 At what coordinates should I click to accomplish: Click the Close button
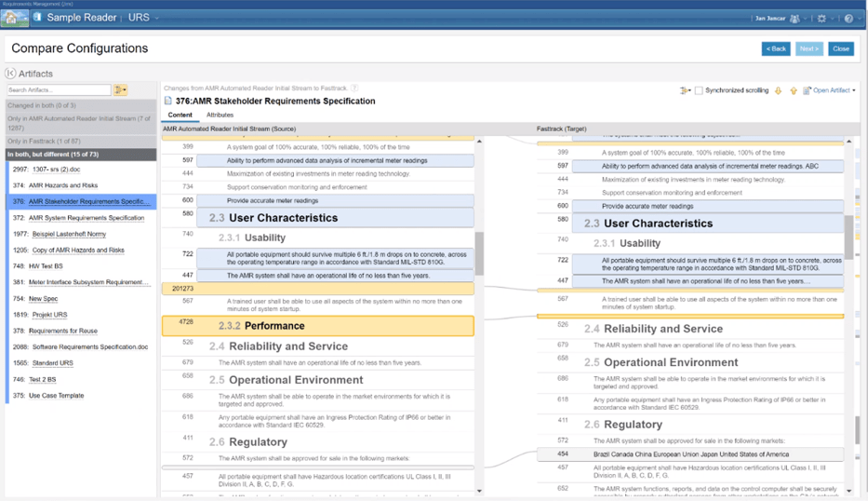[841, 48]
